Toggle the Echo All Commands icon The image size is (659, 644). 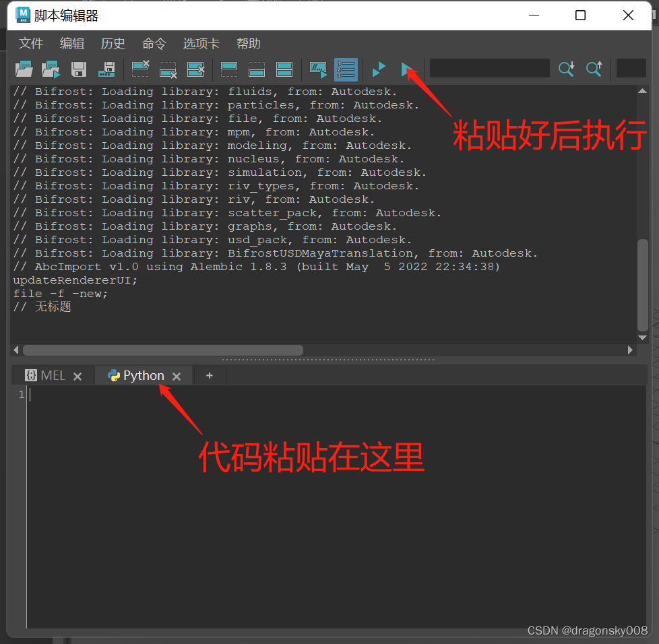click(317, 69)
